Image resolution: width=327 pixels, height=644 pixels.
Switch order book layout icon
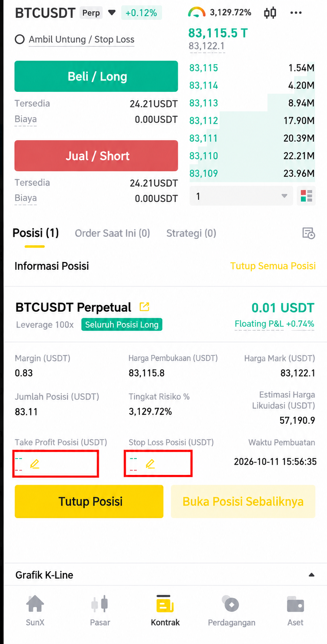(306, 196)
